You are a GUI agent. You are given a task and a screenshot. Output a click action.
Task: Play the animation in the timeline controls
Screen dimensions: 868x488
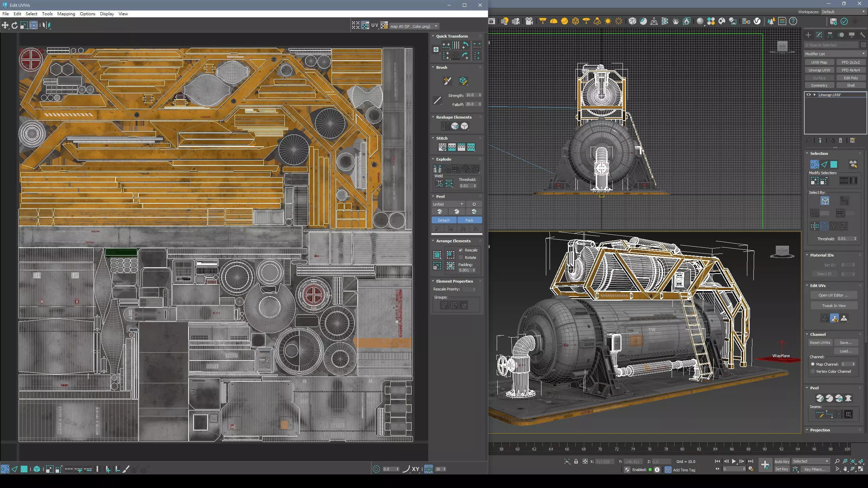734,461
